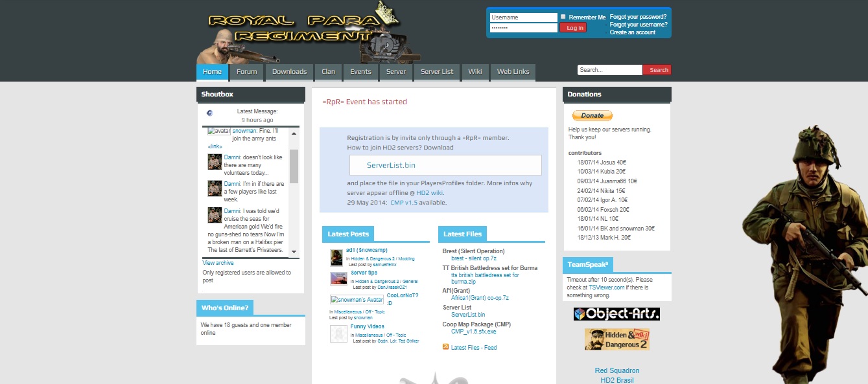Click the shoutbox scrollbar thumb

[294, 166]
